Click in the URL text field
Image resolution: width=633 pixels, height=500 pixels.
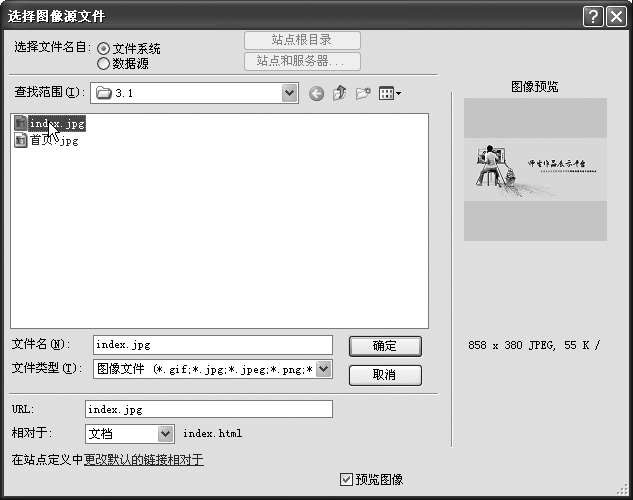(208, 409)
